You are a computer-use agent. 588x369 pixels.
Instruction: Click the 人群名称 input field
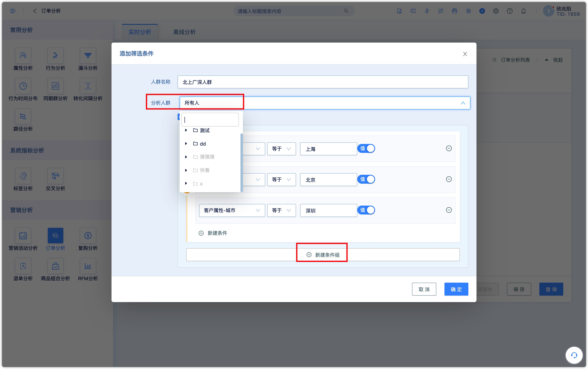(323, 82)
